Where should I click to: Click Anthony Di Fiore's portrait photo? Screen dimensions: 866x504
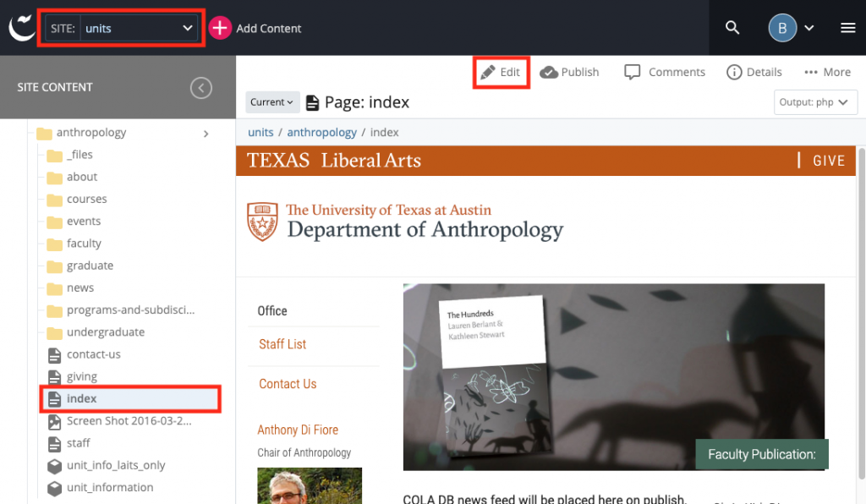[x=310, y=485]
